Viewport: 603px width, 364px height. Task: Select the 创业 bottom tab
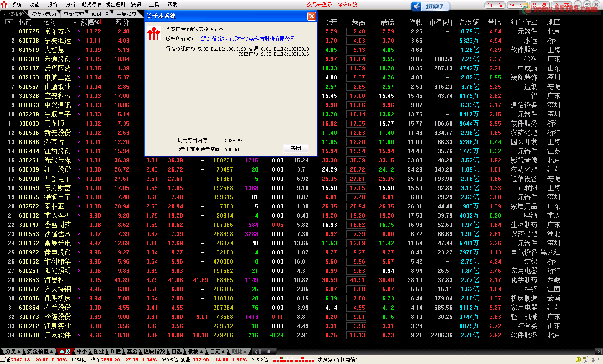(99, 351)
